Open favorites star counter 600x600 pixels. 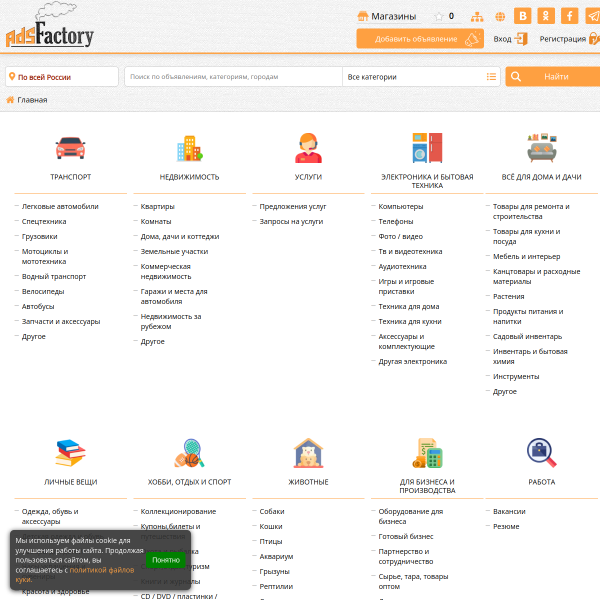[x=444, y=16]
